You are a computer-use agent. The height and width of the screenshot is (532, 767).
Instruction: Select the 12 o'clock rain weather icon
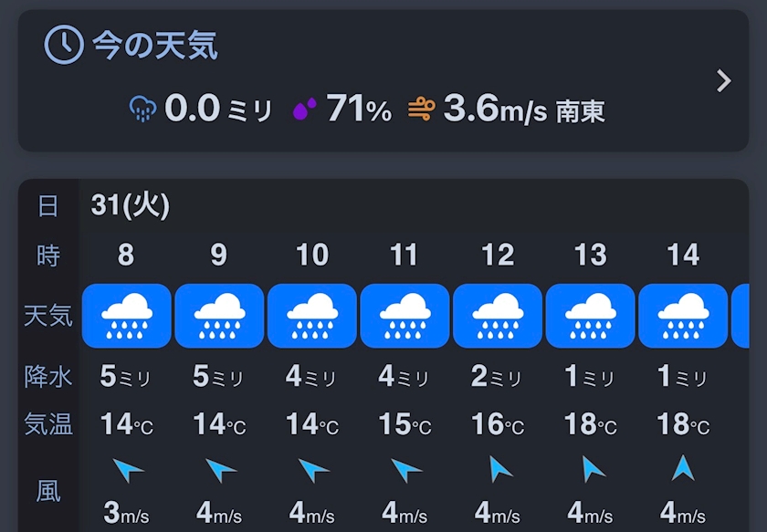[498, 316]
